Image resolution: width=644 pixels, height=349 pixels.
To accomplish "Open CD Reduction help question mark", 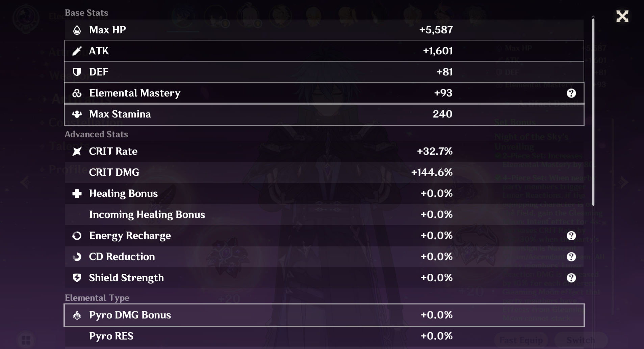I will 571,257.
